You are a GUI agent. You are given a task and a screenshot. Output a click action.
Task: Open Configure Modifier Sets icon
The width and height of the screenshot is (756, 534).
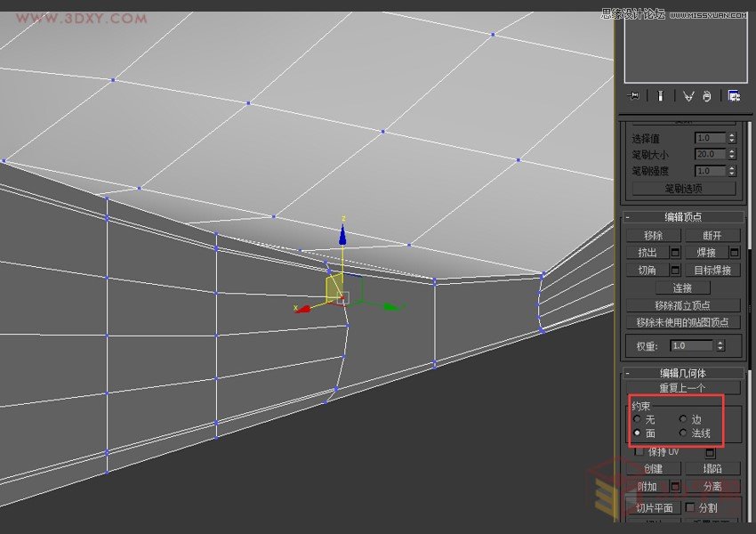click(734, 96)
